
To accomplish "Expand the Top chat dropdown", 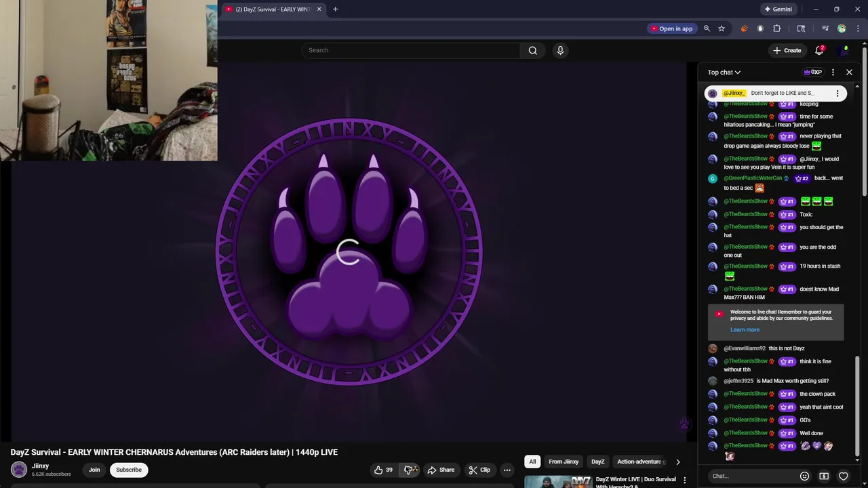I will point(724,73).
